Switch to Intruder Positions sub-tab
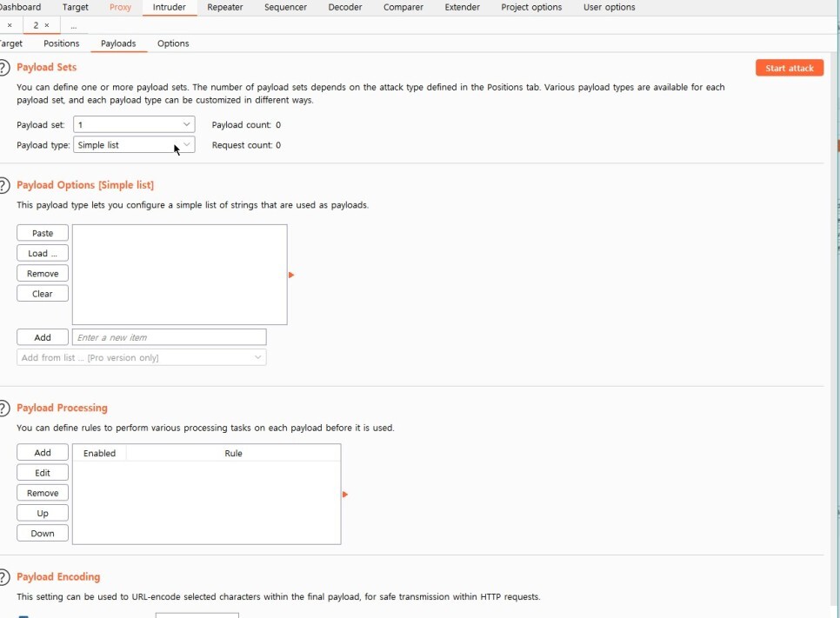840x618 pixels. (x=62, y=43)
